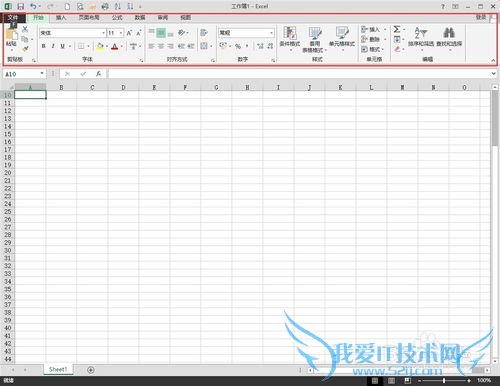Click the red font color button
The width and height of the screenshot is (500, 386).
tap(115, 46)
